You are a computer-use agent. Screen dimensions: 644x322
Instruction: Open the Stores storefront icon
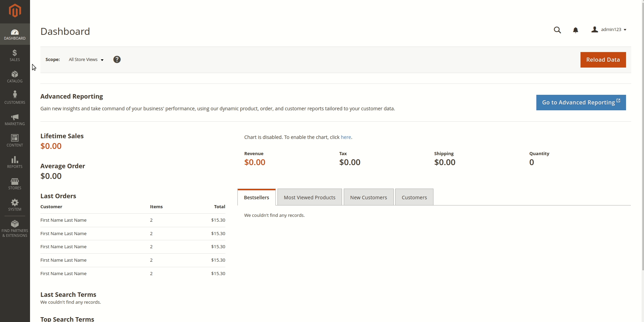coord(14,183)
